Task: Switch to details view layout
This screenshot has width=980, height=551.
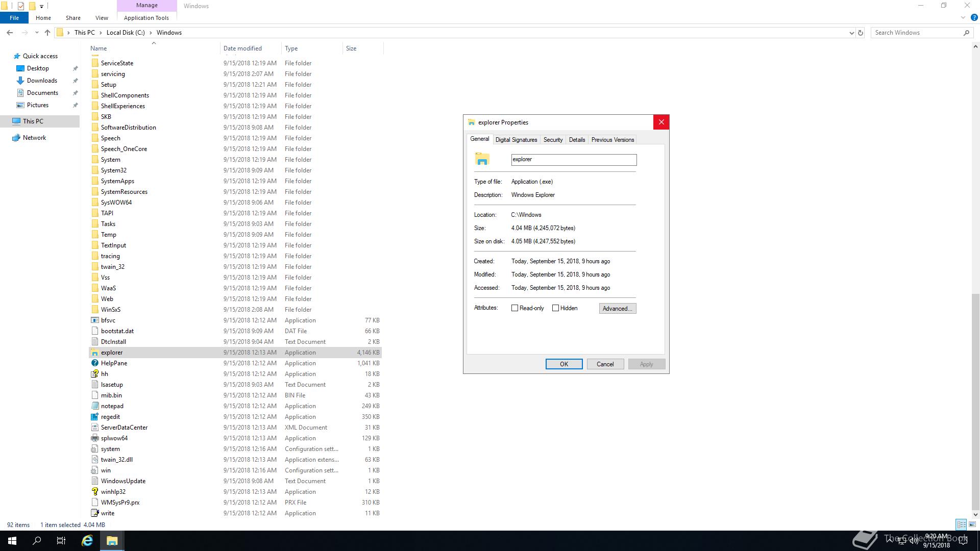Action: (x=961, y=524)
